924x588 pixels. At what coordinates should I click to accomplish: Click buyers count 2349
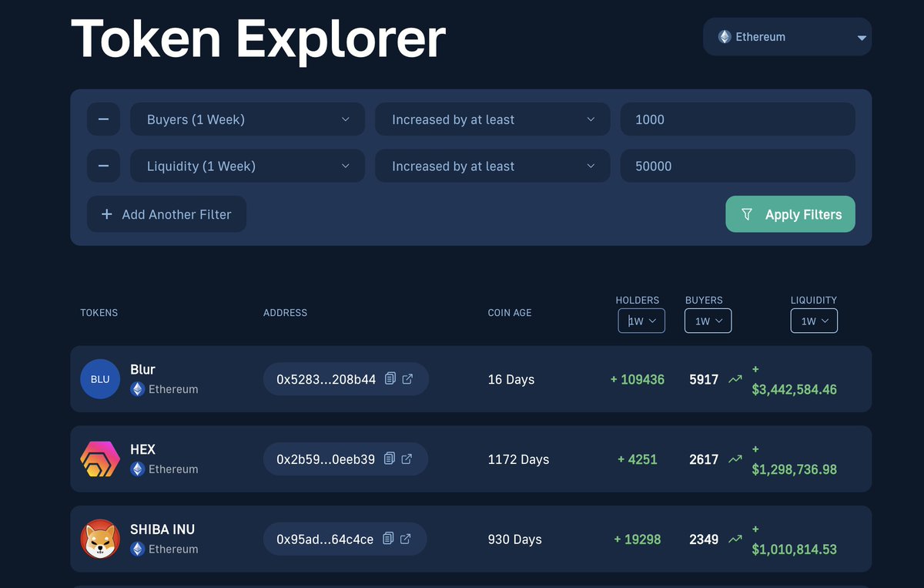(x=704, y=539)
